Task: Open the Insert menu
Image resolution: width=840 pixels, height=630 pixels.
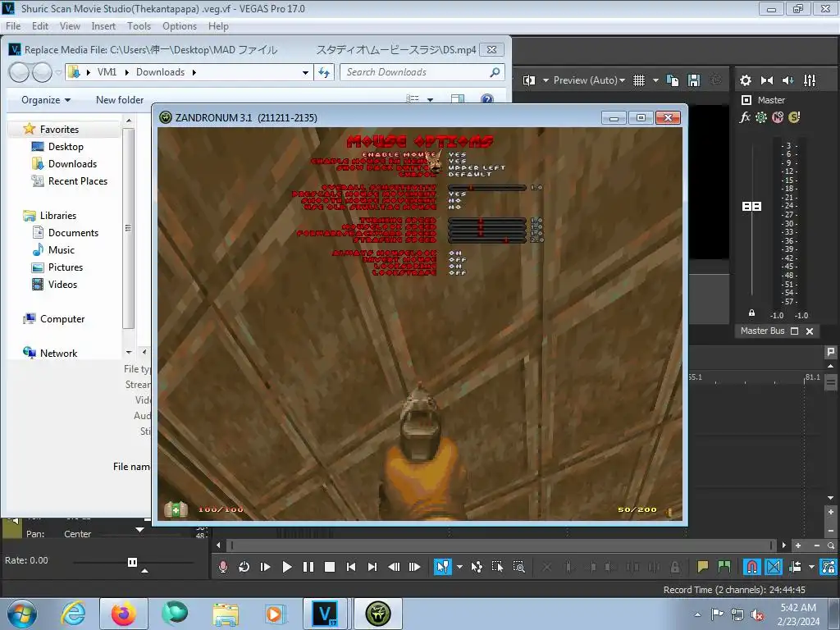Action: click(103, 26)
